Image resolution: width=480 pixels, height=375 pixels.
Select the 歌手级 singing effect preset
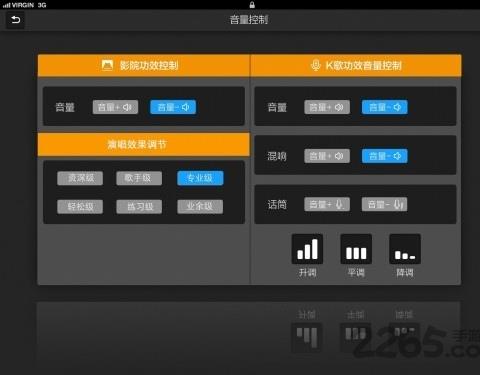pos(139,178)
